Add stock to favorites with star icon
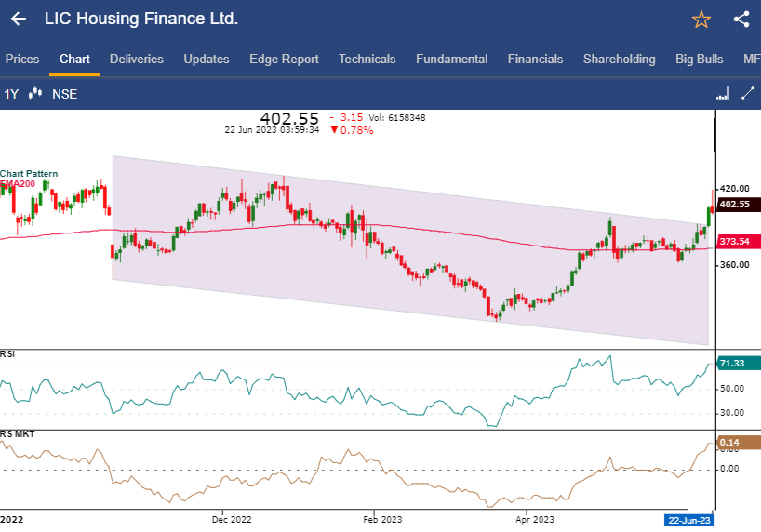761x532 pixels. [701, 20]
